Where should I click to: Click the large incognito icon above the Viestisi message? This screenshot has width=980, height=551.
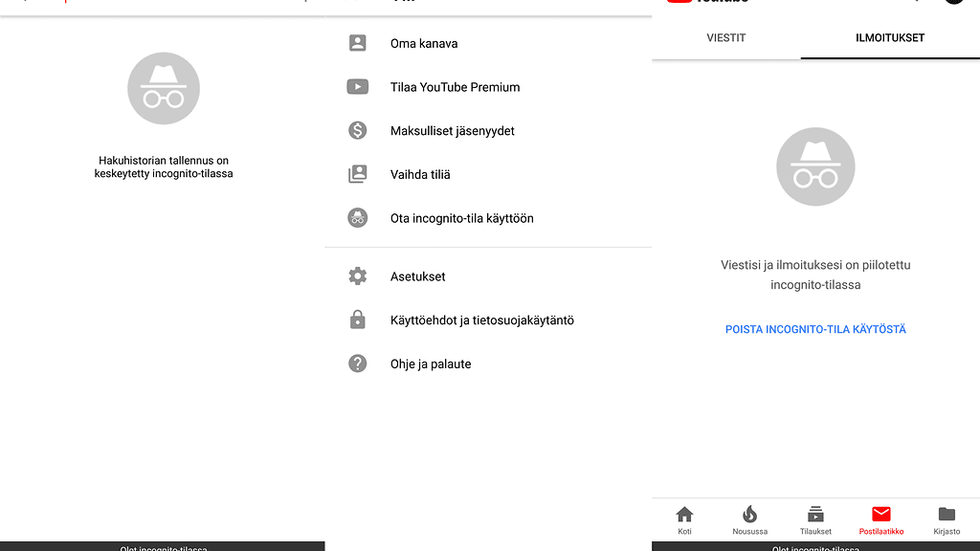click(815, 166)
